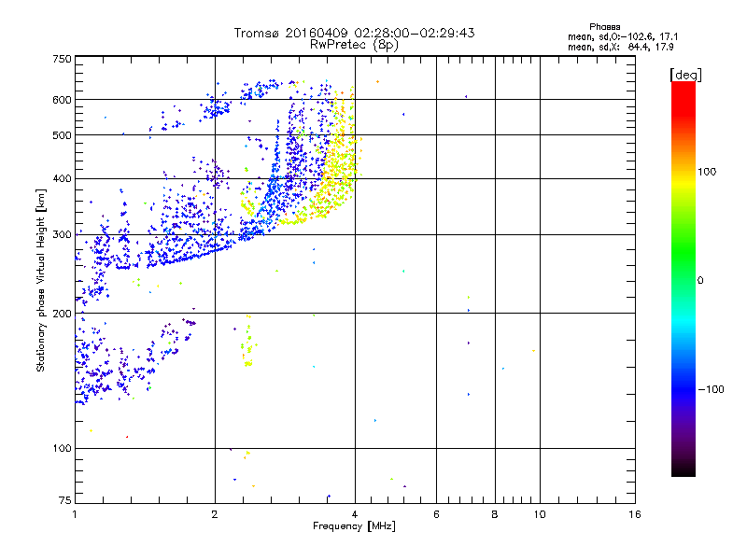Click the green zero region of the colorbar
This screenshot has height=560, width=747.
[684, 281]
